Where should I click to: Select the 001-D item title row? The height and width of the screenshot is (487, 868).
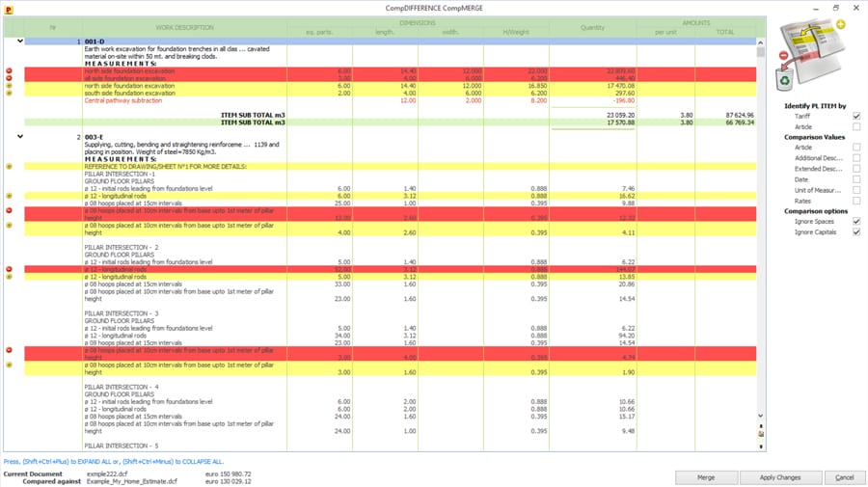(x=391, y=41)
